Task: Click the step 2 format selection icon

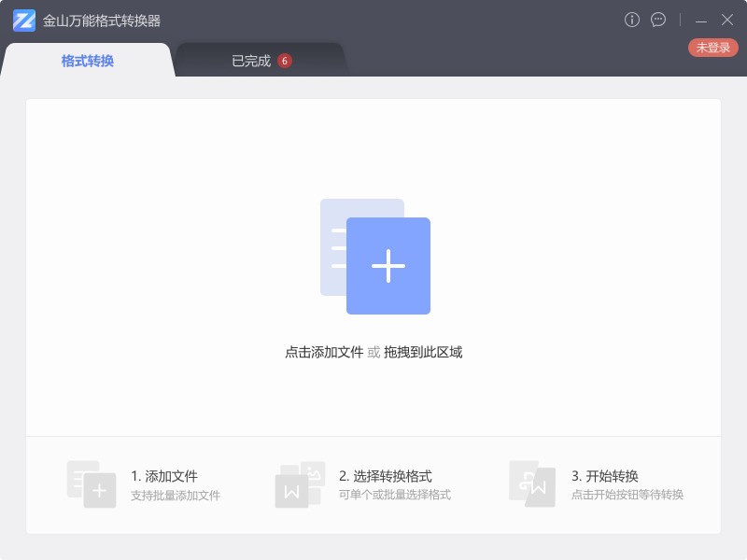Action: point(300,483)
